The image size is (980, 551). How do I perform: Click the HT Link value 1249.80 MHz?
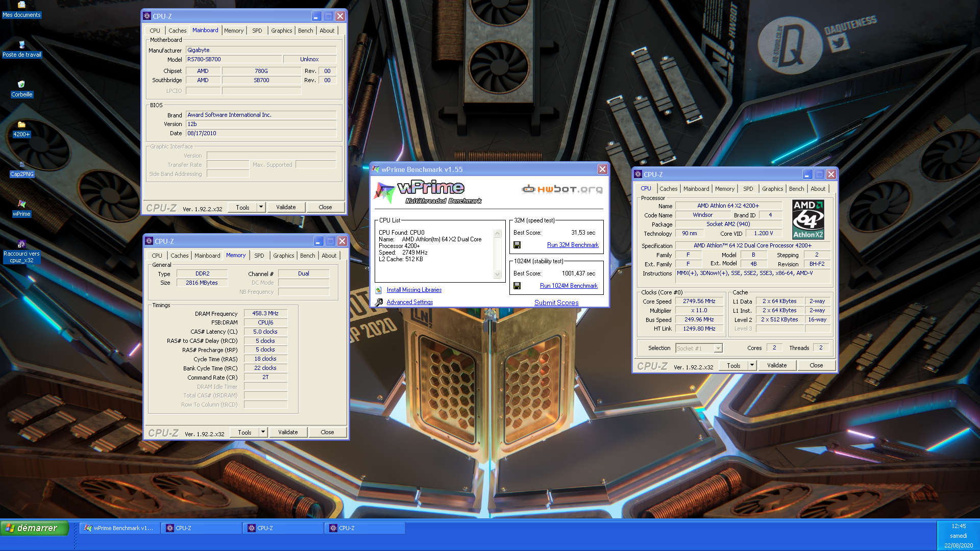pyautogui.click(x=699, y=329)
